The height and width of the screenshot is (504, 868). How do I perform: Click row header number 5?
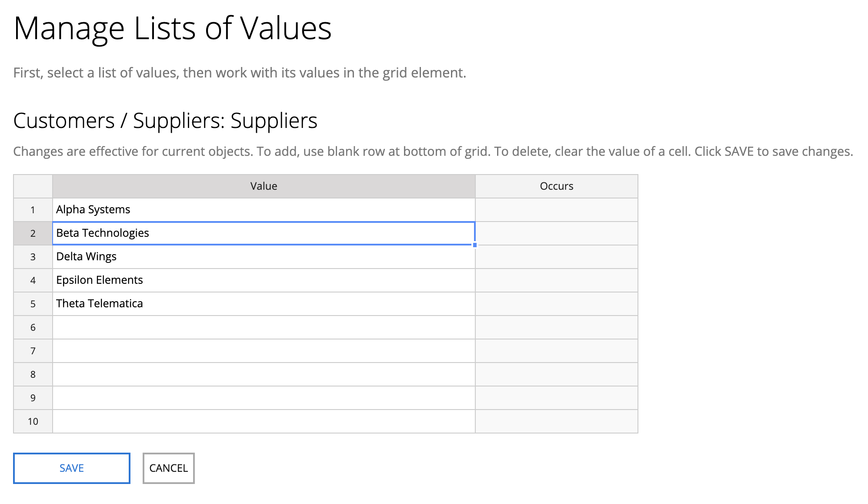(x=33, y=304)
